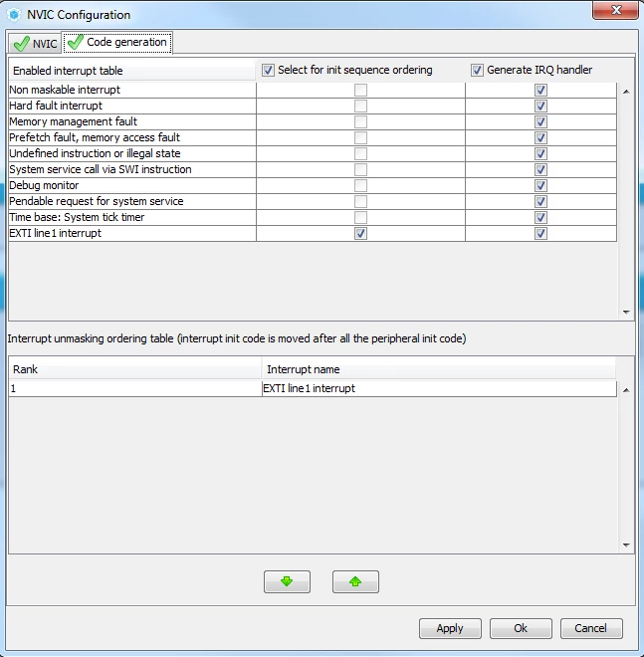Toggle the 'Select for init sequence ordering' header checkbox
Viewport: 644px width, 657px height.
point(268,70)
